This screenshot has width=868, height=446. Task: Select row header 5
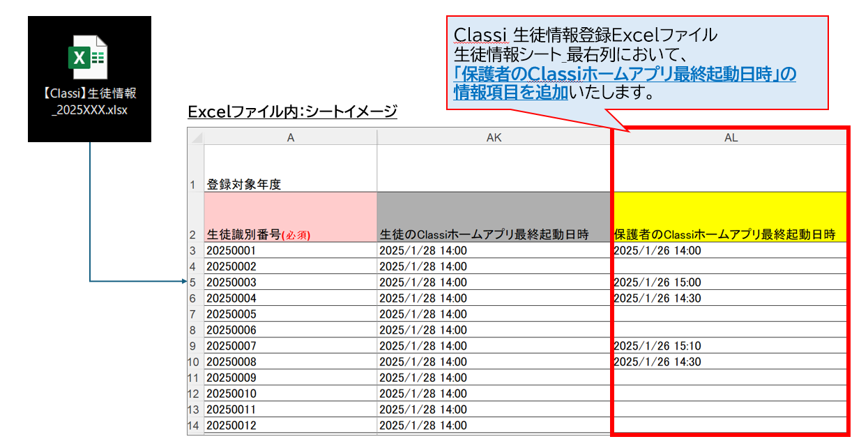click(195, 282)
